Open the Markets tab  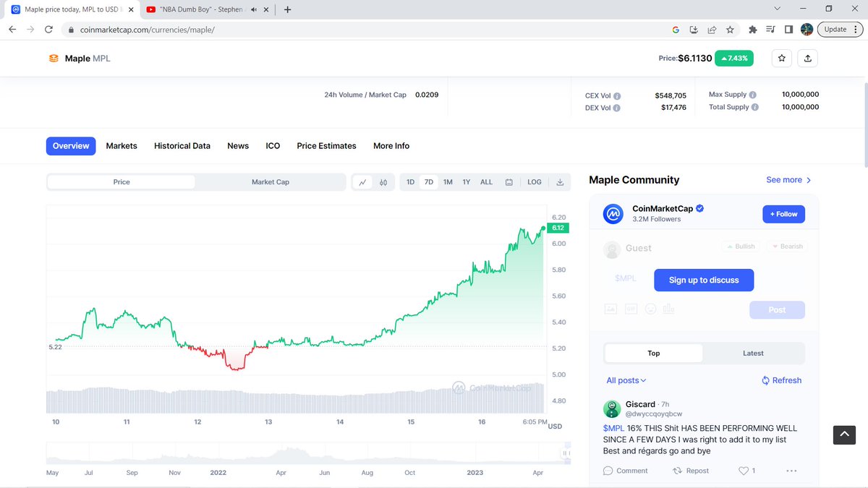point(122,146)
